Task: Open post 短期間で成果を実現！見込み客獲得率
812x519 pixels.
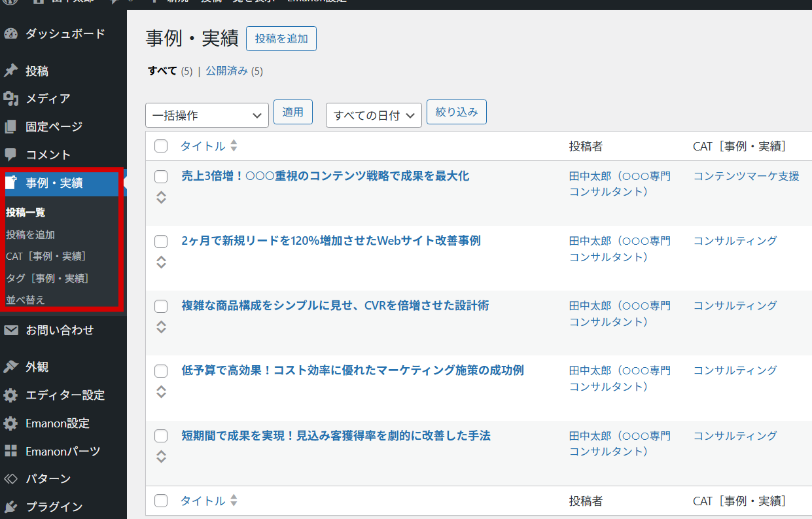Action: click(x=336, y=436)
